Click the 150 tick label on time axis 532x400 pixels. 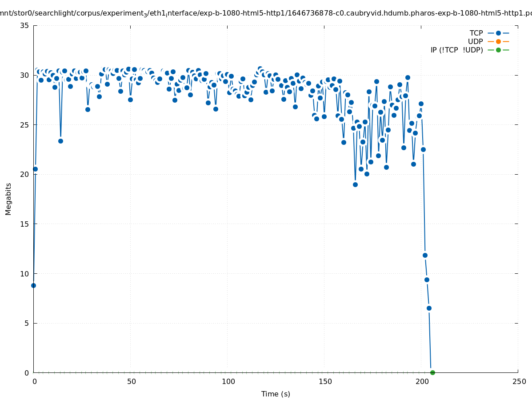point(325,382)
